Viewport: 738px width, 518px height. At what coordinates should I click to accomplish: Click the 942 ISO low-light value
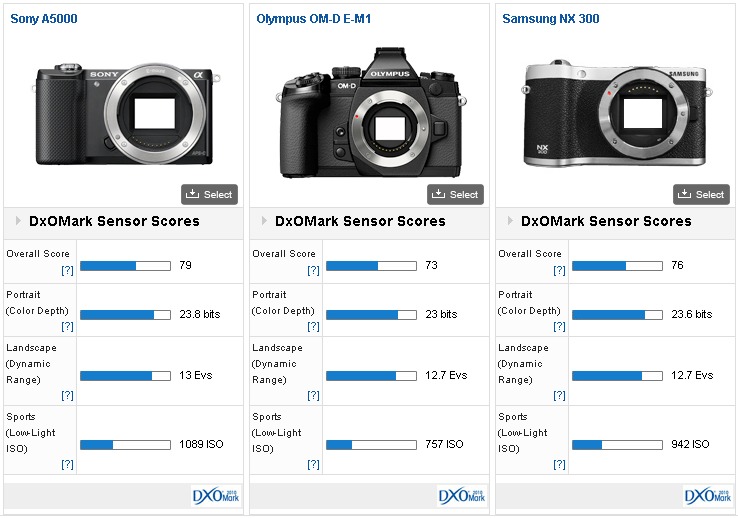coord(690,444)
